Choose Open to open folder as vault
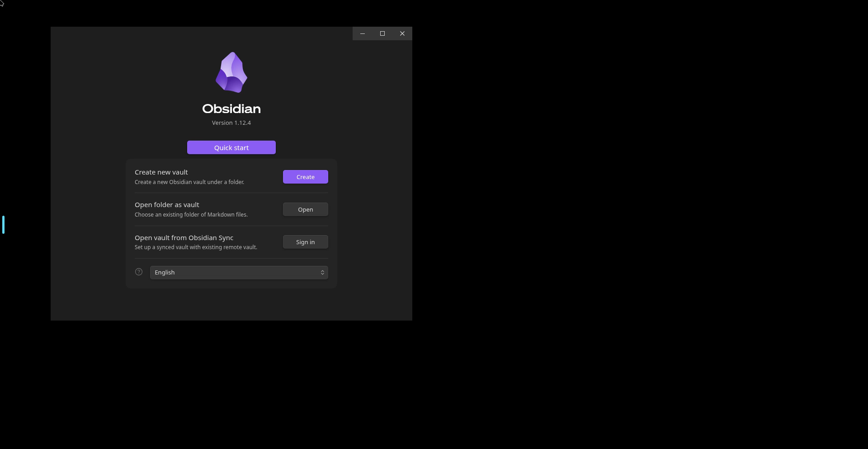868x449 pixels. [x=306, y=209]
